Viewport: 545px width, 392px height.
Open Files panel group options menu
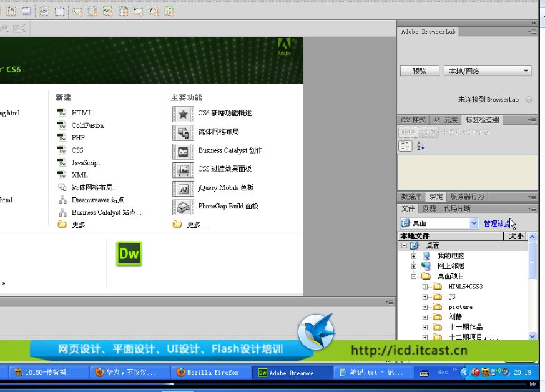532,208
